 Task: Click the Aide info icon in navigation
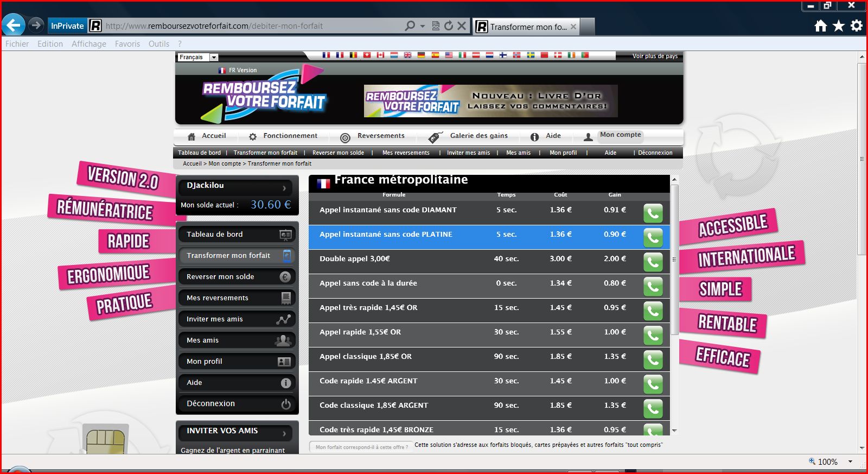(534, 137)
